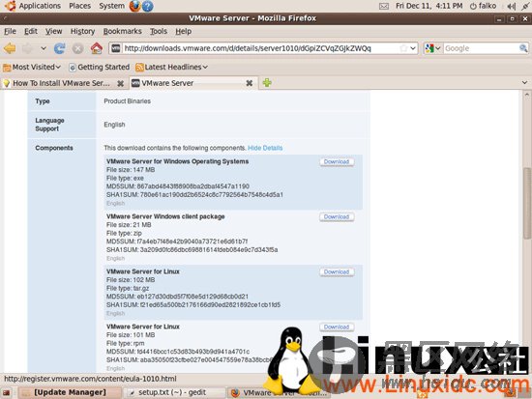Image resolution: width=532 pixels, height=399 pixels.
Task: Open the falko user session menu
Action: pyautogui.click(x=483, y=6)
